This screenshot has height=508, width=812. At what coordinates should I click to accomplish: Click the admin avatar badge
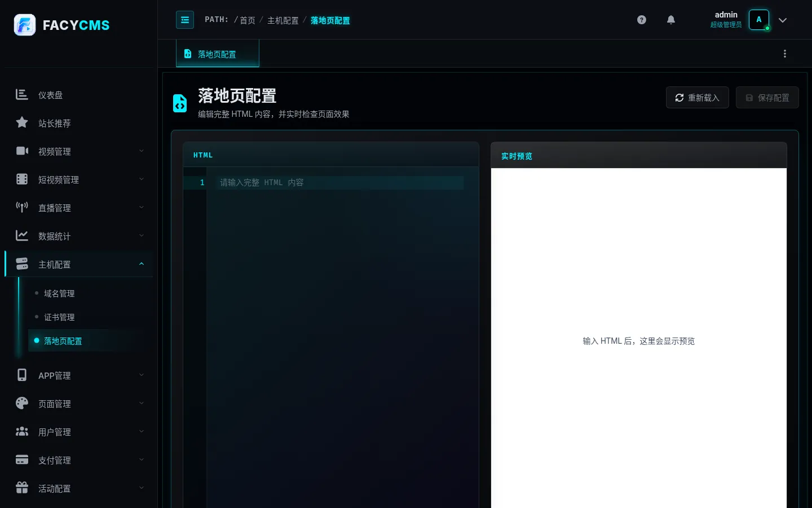point(759,20)
